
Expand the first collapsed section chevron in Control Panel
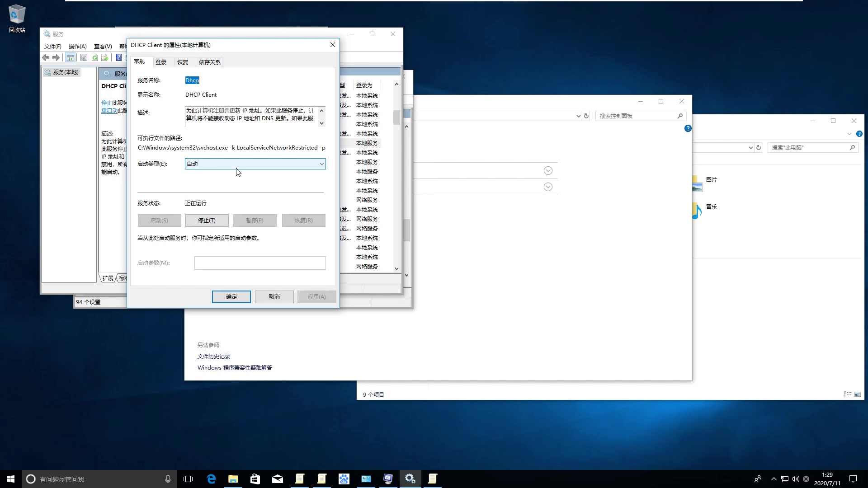548,171
